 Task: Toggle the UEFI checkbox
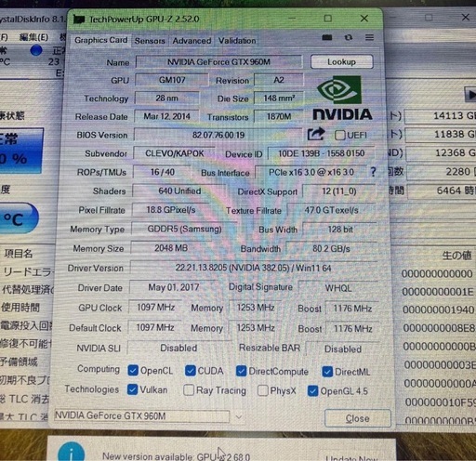(340, 135)
